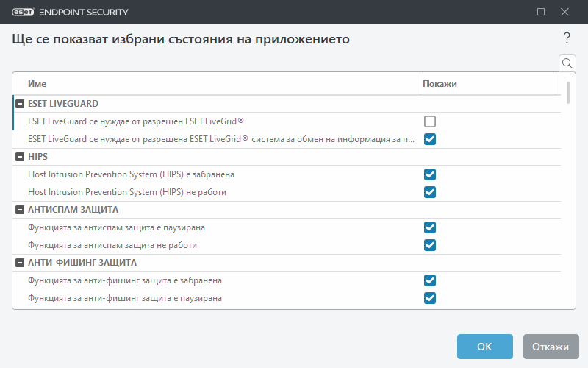The width and height of the screenshot is (588, 368).
Task: Collapse the ESET LIVEGUARD group
Action: point(20,104)
